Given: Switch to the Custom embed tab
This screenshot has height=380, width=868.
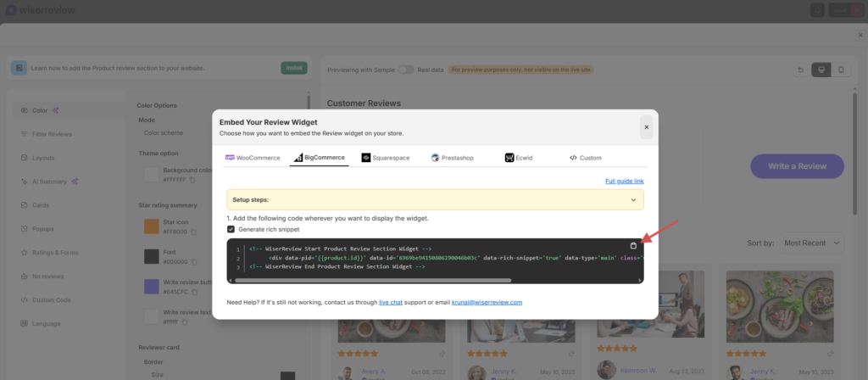Looking at the screenshot, I should (x=585, y=158).
